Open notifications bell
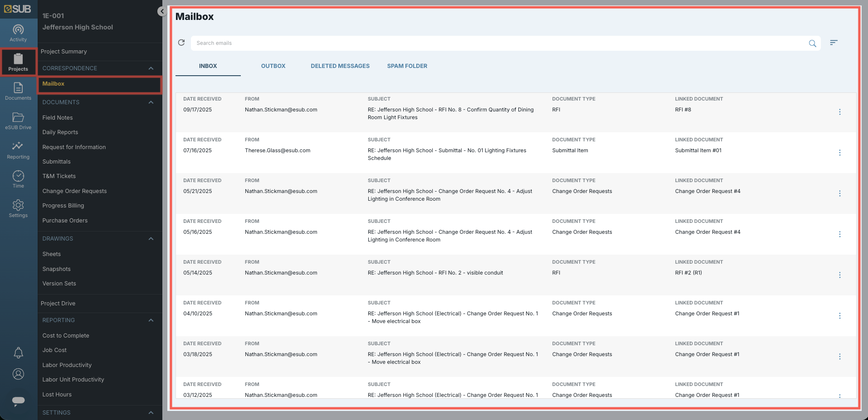 click(x=18, y=352)
